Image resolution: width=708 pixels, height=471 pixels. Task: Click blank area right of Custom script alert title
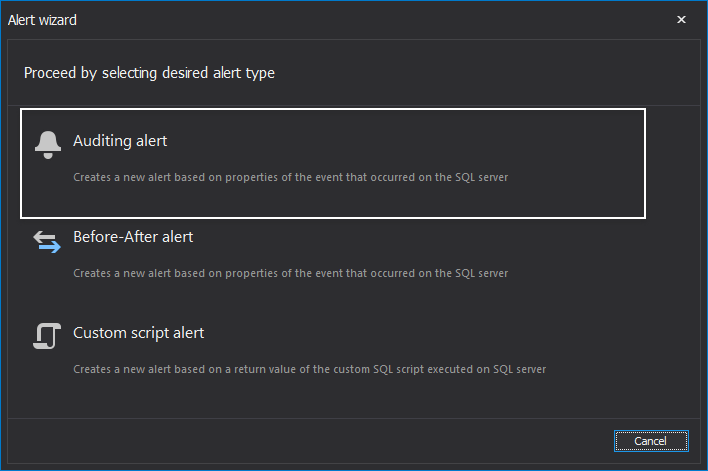coord(406,333)
